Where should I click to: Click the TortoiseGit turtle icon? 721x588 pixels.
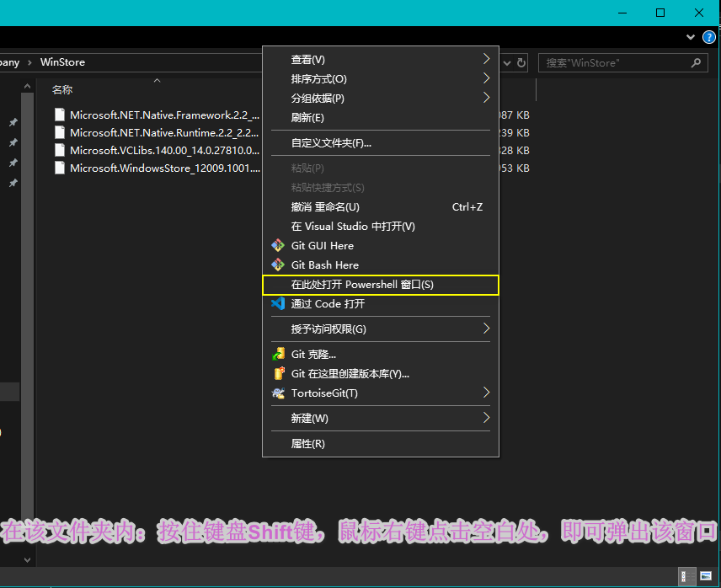pyautogui.click(x=278, y=393)
